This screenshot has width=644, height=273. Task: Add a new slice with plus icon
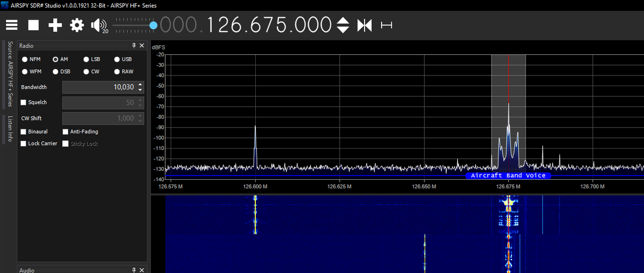coord(55,25)
